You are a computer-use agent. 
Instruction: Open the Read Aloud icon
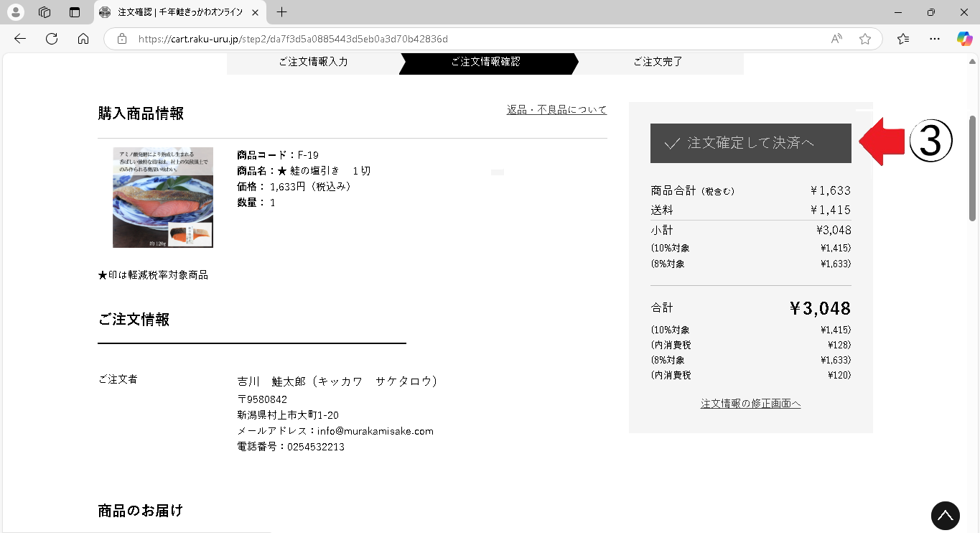pyautogui.click(x=836, y=39)
